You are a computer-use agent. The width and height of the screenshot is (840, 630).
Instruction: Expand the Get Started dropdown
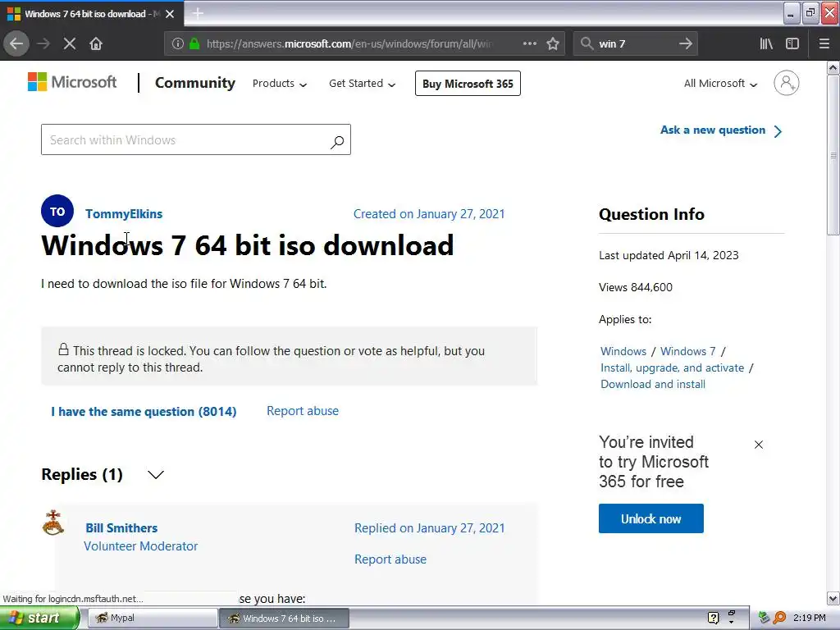362,84
